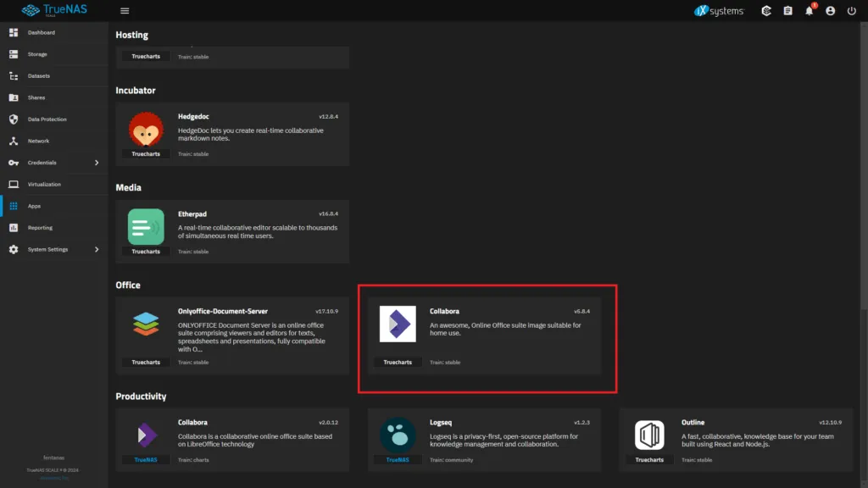
Task: Select the Network sidebar icon
Action: tap(14, 141)
